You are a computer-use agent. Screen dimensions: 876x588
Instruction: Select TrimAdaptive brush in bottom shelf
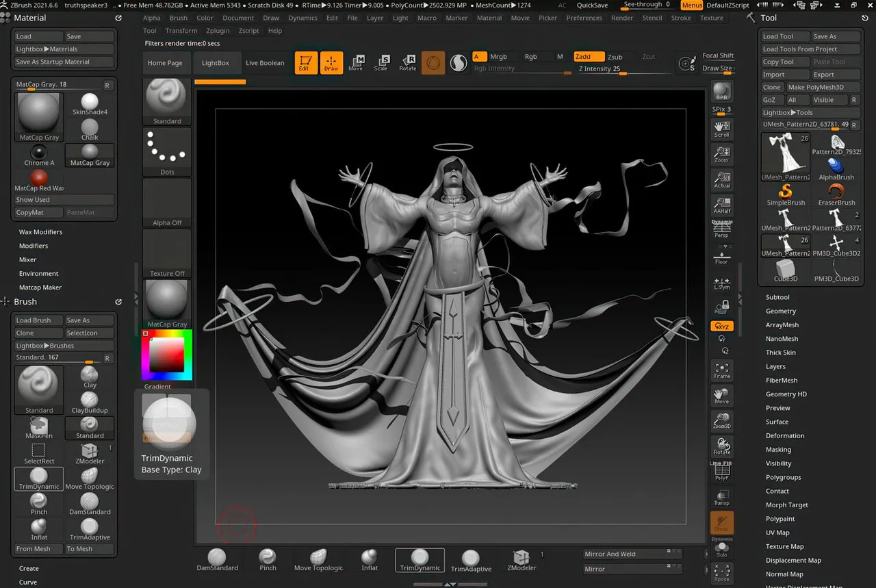pos(471,560)
